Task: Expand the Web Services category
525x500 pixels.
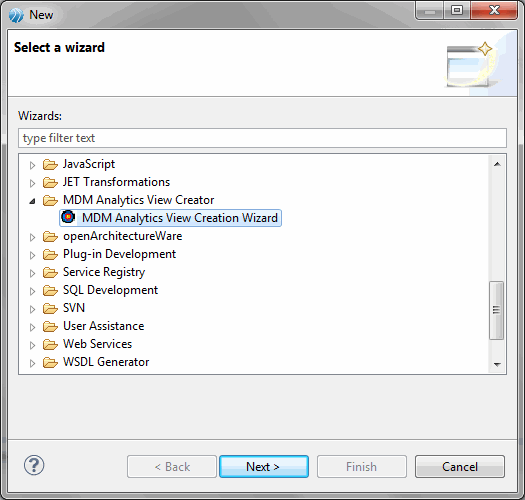Action: click(32, 345)
